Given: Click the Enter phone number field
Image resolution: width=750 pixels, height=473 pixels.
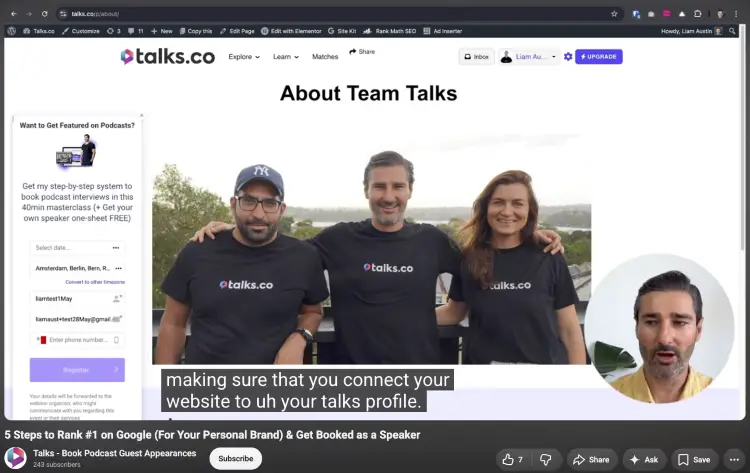Looking at the screenshot, I should click(77, 340).
